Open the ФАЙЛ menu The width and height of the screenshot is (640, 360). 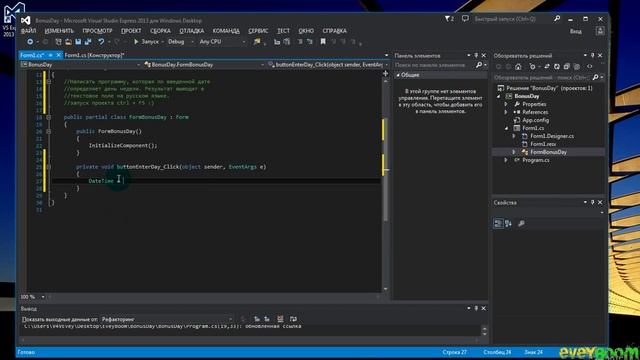tap(28, 31)
